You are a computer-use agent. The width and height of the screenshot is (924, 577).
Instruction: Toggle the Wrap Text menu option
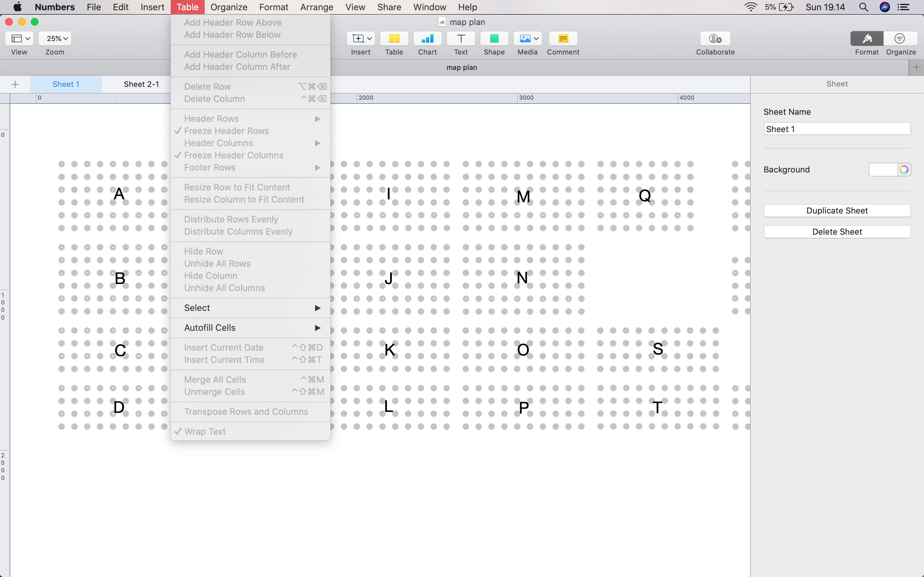pyautogui.click(x=205, y=431)
